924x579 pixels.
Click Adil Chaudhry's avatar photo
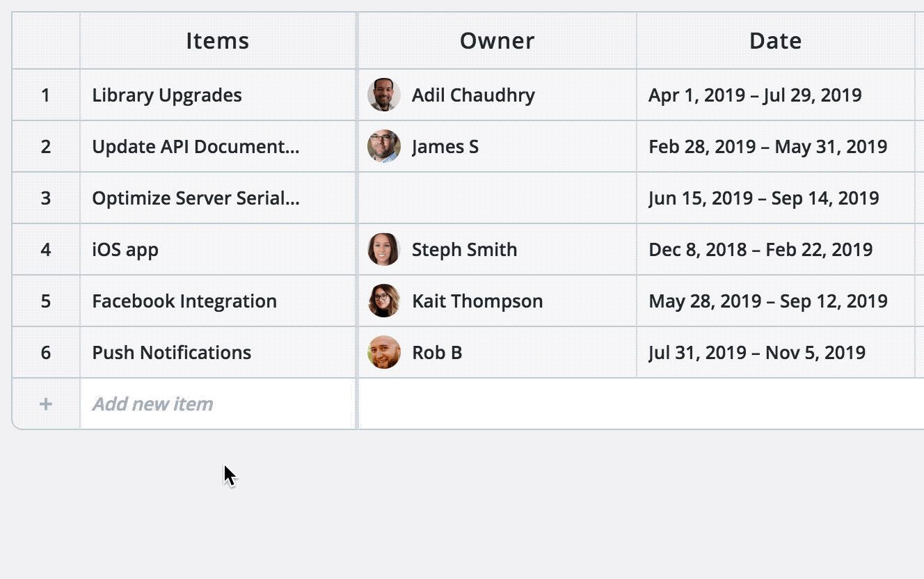click(383, 95)
